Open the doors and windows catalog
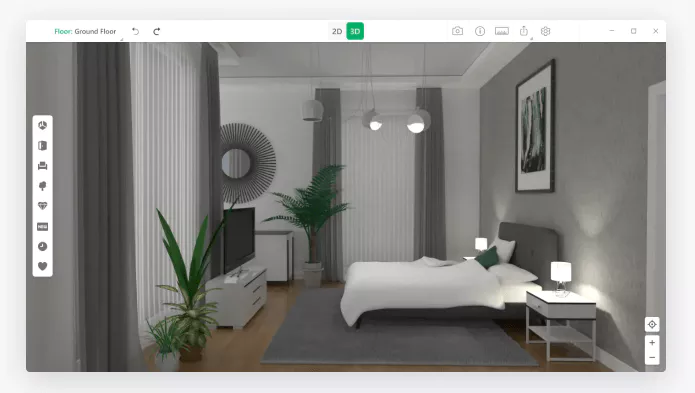This screenshot has width=695, height=393. coord(43,146)
